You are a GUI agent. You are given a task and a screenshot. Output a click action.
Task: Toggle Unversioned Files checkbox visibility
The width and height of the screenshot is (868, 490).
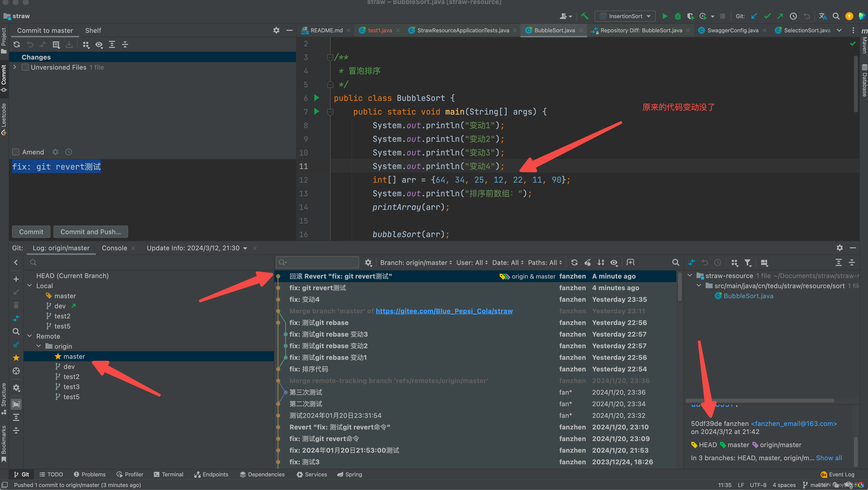tap(24, 67)
